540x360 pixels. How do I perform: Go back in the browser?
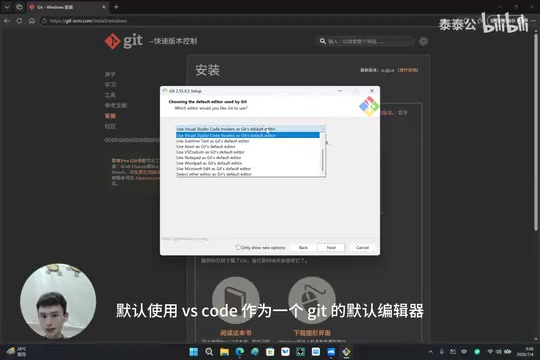7,21
